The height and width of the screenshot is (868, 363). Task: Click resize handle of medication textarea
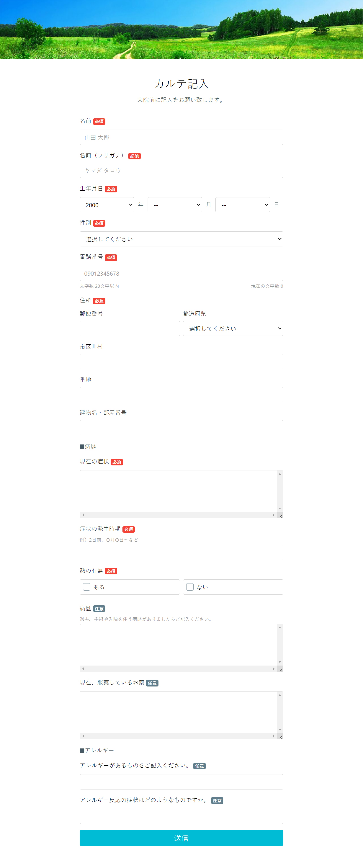[x=280, y=737]
